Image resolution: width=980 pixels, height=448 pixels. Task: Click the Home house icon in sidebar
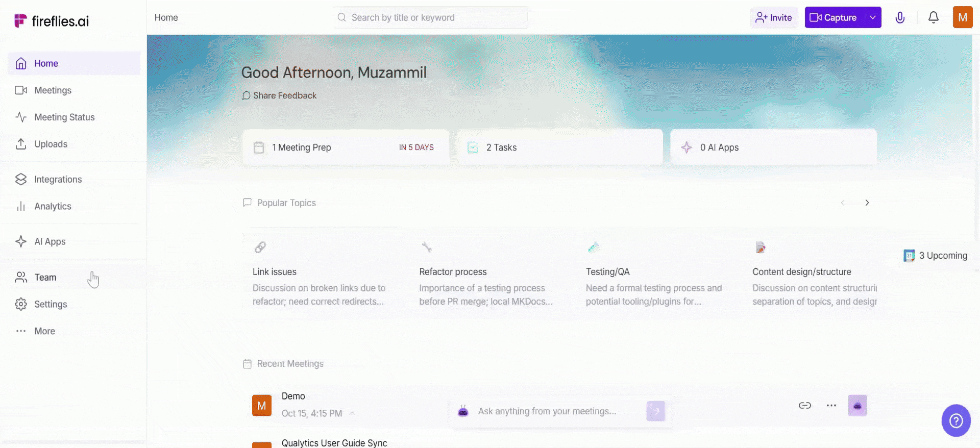21,63
